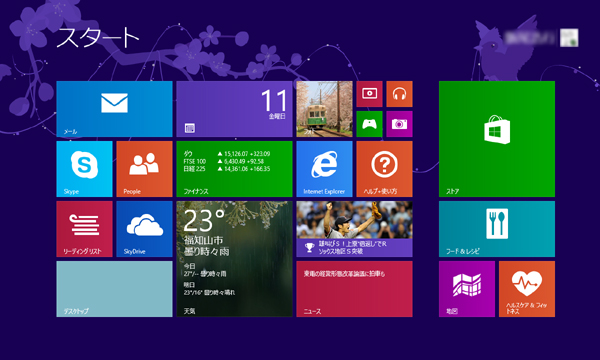Click the user account picture

point(569,37)
